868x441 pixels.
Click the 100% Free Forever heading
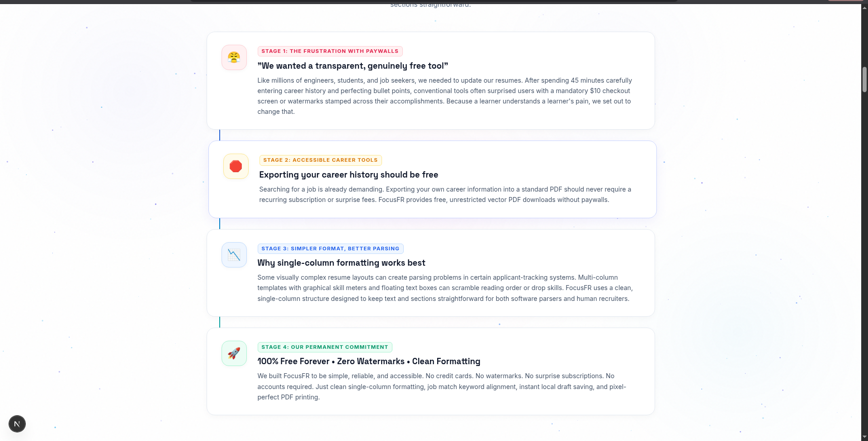coord(369,361)
